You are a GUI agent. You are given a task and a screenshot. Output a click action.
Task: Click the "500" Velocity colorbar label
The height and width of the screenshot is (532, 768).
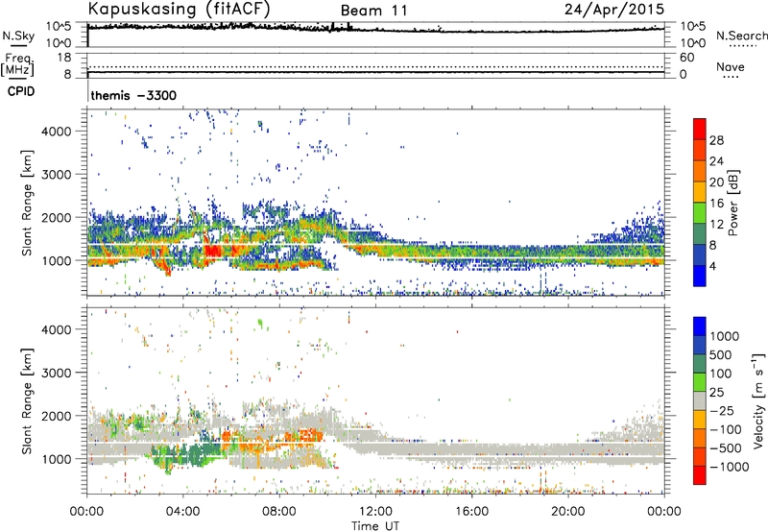[x=720, y=354]
